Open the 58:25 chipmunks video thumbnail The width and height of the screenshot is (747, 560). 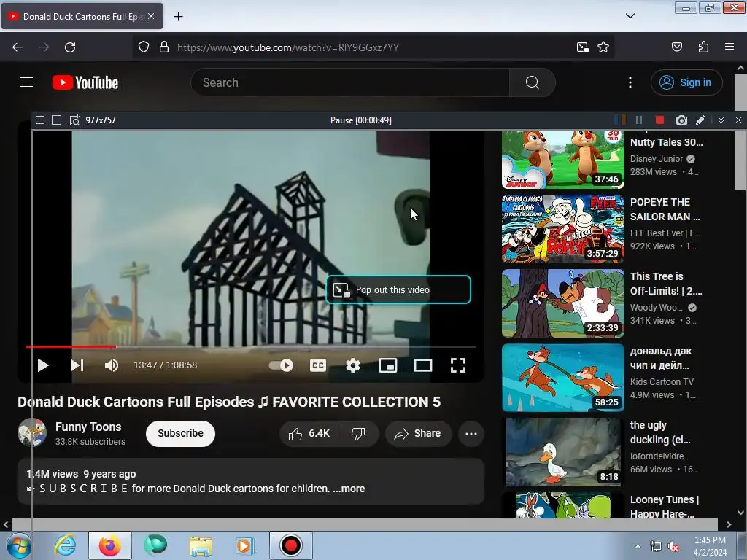click(x=562, y=378)
